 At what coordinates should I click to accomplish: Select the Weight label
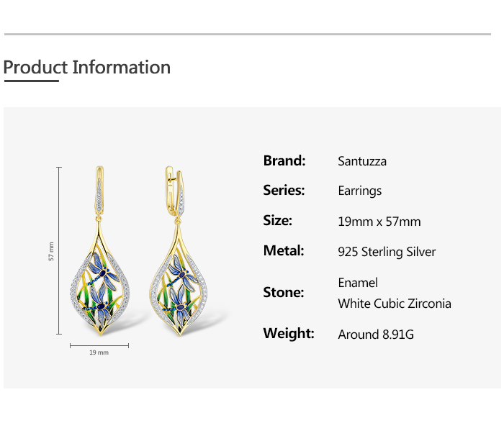click(x=289, y=333)
